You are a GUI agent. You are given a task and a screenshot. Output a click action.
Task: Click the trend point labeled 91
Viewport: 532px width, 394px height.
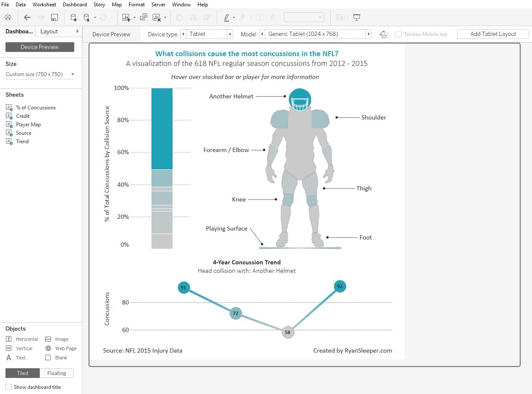pyautogui.click(x=184, y=288)
